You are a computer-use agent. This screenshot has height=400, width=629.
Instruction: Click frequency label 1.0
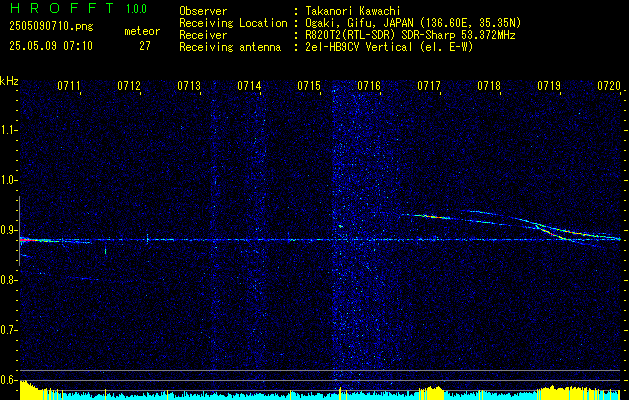(8, 180)
